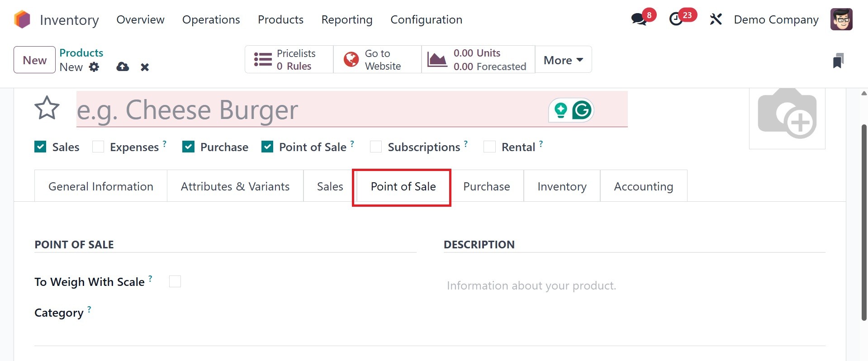Click the cloud save icon
868x361 pixels.
point(123,67)
